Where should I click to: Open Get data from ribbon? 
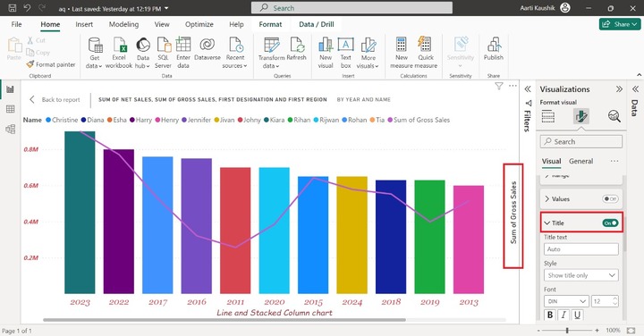click(x=95, y=53)
